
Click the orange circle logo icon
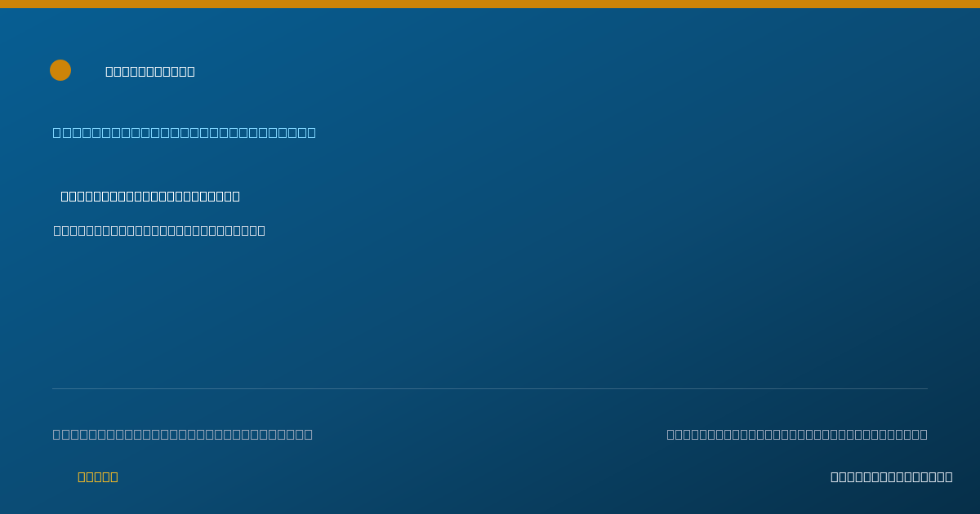(x=60, y=70)
